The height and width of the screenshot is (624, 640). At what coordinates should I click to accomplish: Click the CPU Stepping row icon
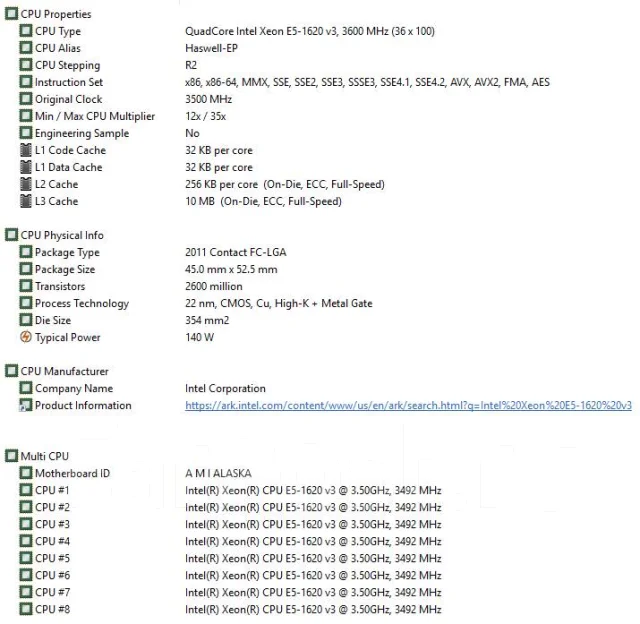coord(26,65)
